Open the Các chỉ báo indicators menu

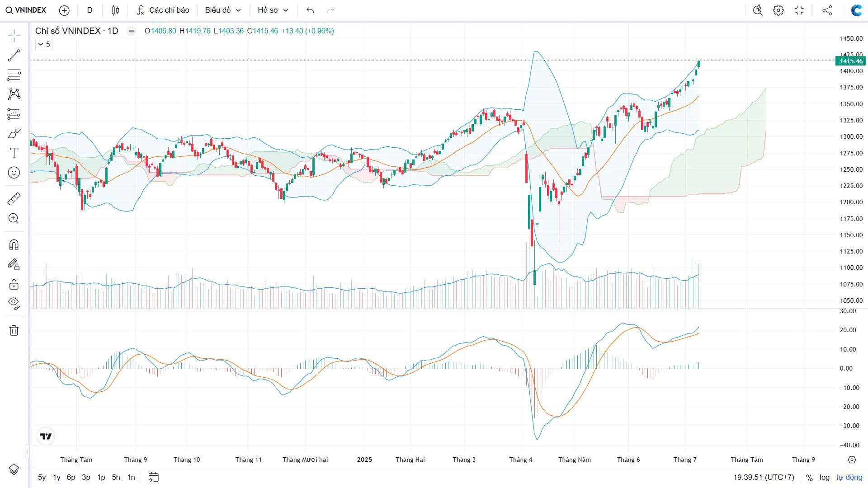(x=163, y=10)
